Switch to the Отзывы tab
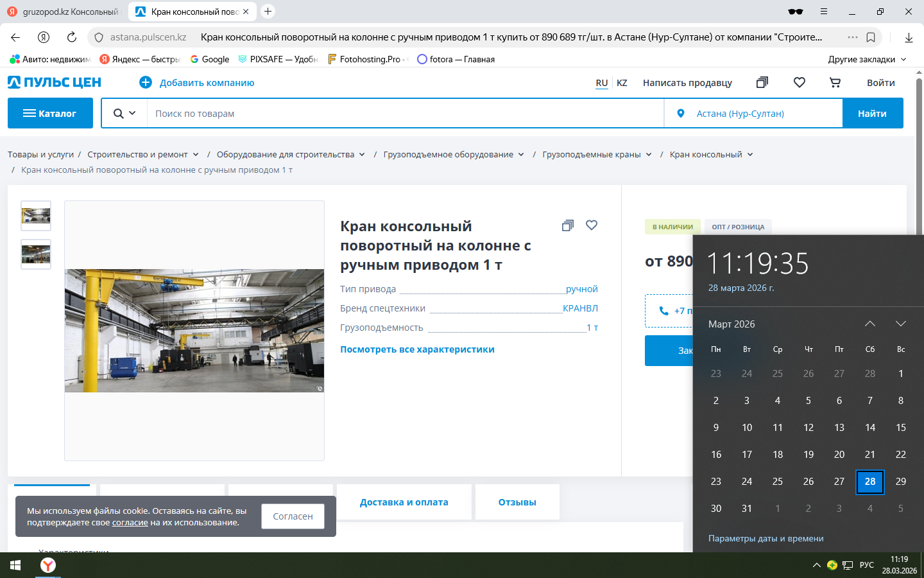The height and width of the screenshot is (578, 924). 517,502
